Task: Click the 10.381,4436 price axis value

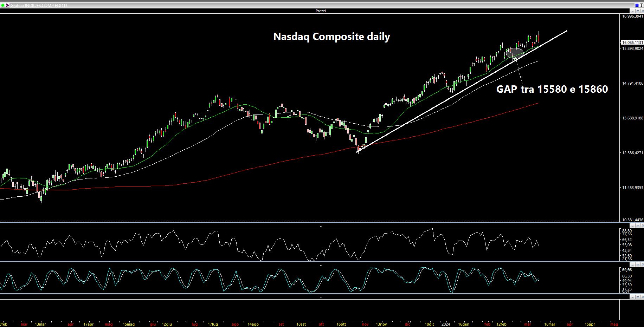Action: [632, 220]
